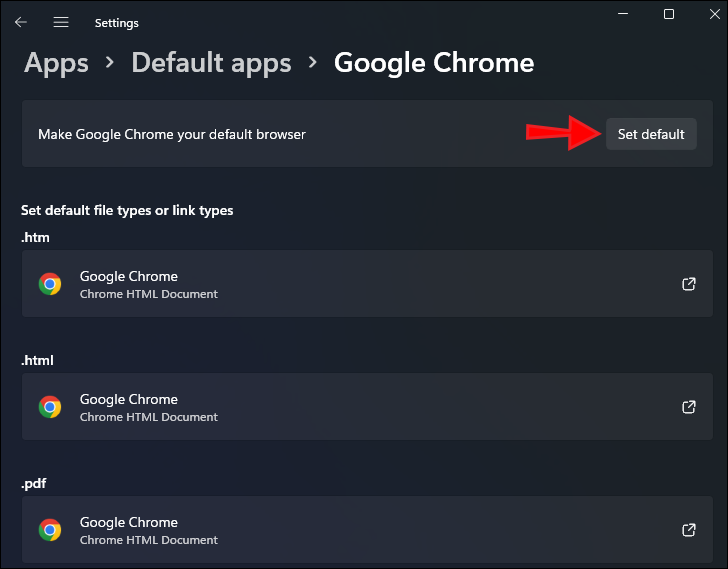Click the Chrome logo in the .htm row
The width and height of the screenshot is (728, 569).
(x=50, y=284)
